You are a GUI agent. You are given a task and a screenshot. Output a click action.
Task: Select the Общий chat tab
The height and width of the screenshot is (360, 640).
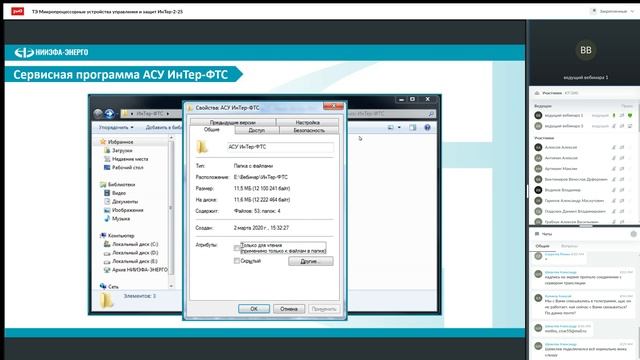click(542, 246)
